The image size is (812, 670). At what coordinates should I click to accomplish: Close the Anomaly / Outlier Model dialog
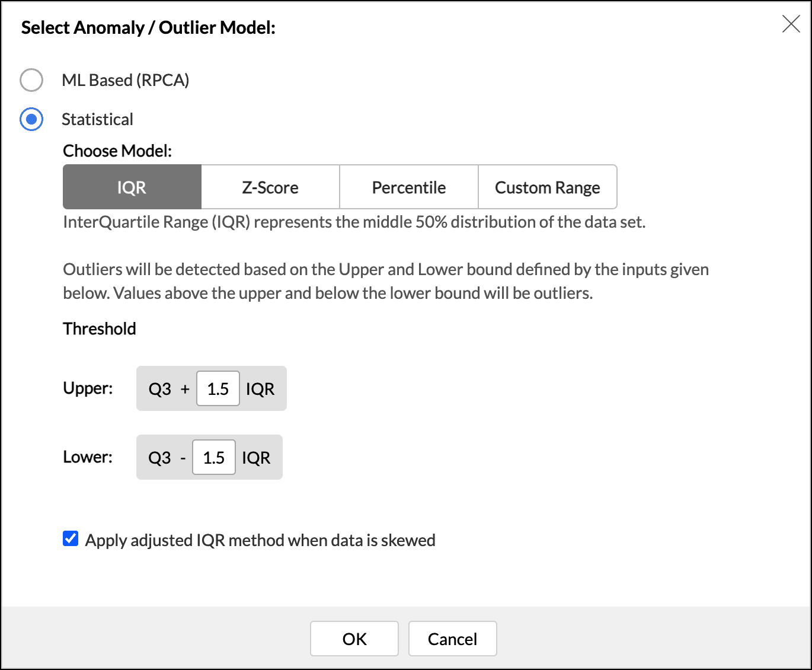pyautogui.click(x=791, y=24)
